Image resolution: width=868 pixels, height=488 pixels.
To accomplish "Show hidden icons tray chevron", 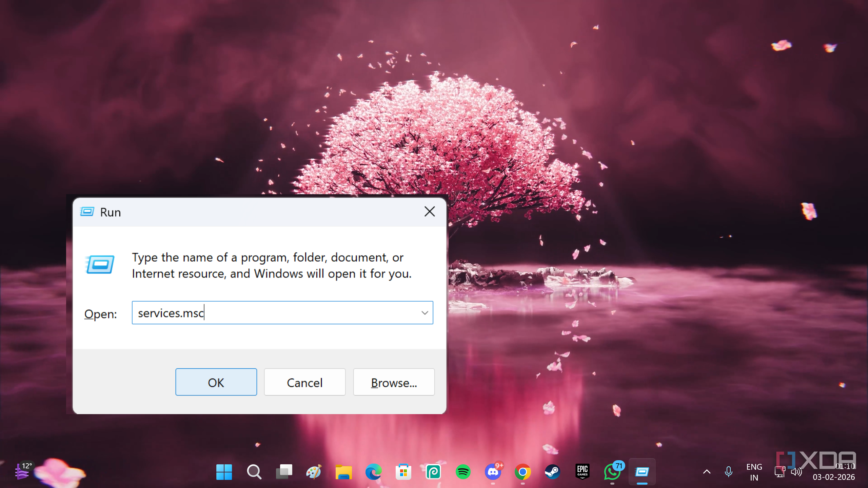I will [707, 472].
